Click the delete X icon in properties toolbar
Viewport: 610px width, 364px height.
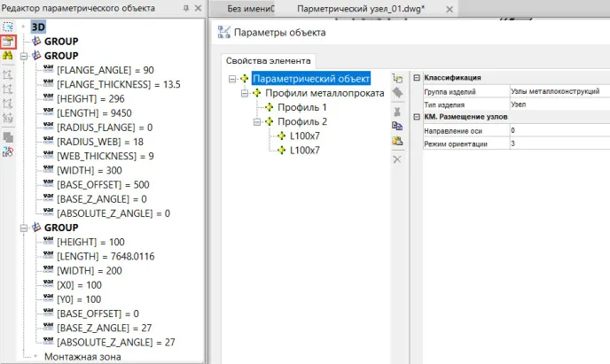pos(397,159)
